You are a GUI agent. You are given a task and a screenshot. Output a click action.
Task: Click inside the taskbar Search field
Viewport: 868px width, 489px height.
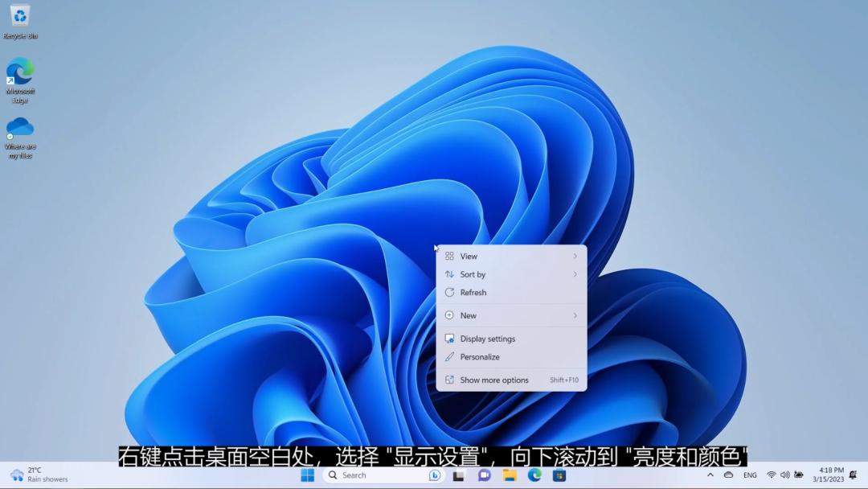(370, 475)
